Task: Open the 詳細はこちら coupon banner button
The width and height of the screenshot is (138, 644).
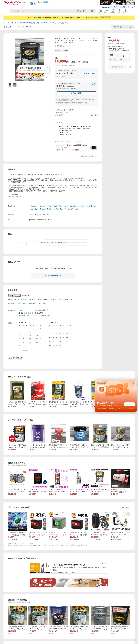Action: point(105,18)
